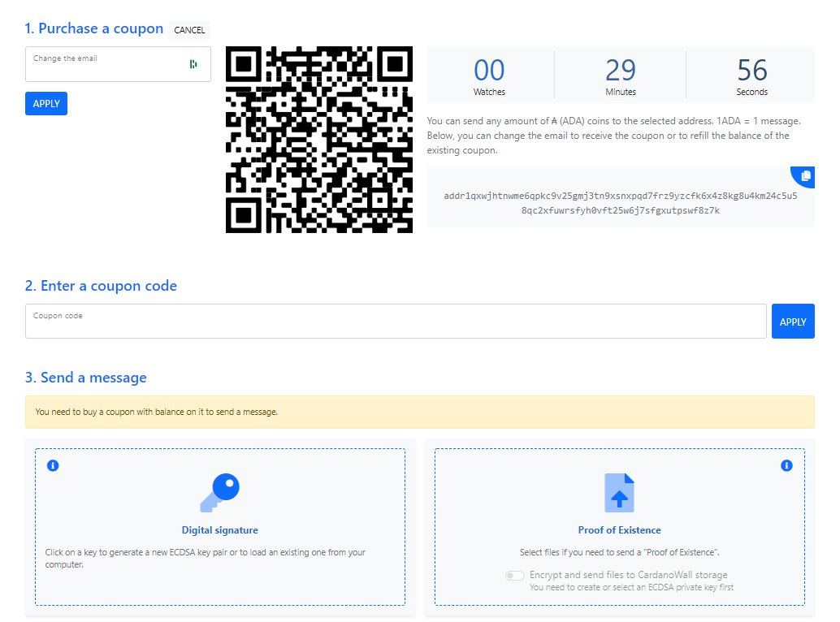Click the Cardano address text starting addr1qxwj

(x=621, y=203)
